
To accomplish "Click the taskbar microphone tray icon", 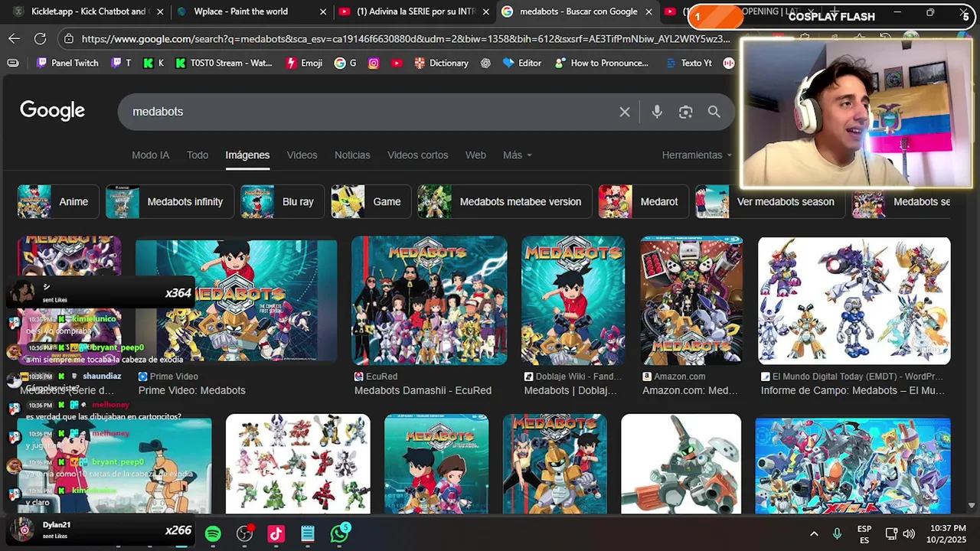I will tap(837, 533).
